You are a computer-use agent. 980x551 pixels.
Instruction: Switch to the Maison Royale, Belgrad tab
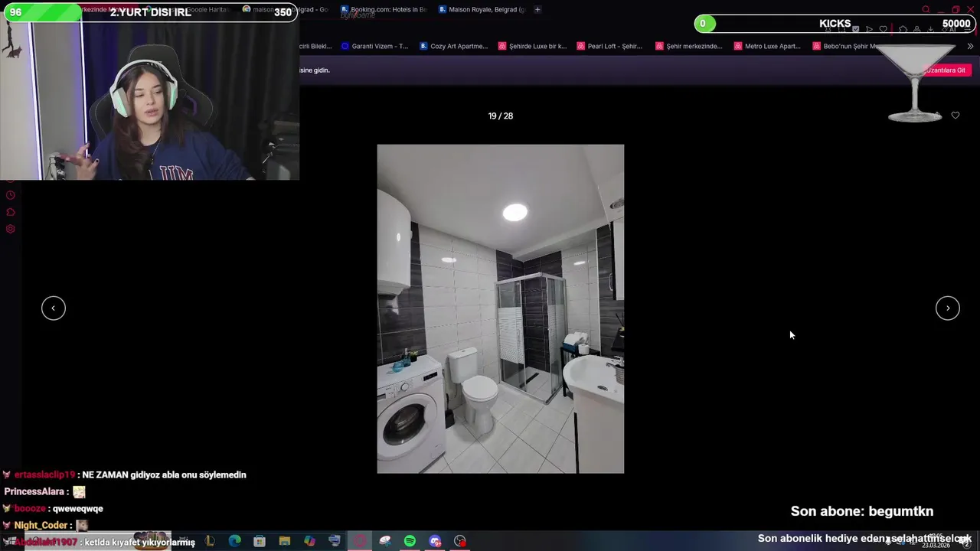[482, 9]
